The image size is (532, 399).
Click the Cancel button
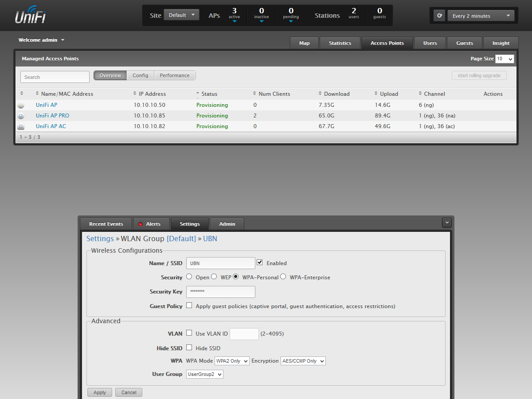pyautogui.click(x=129, y=392)
